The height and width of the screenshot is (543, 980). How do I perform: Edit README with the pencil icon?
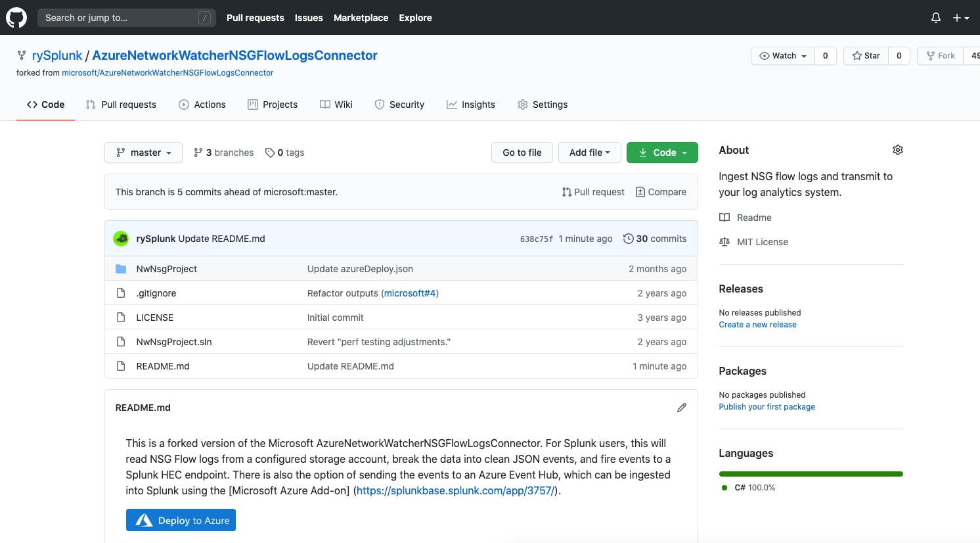pyautogui.click(x=682, y=408)
